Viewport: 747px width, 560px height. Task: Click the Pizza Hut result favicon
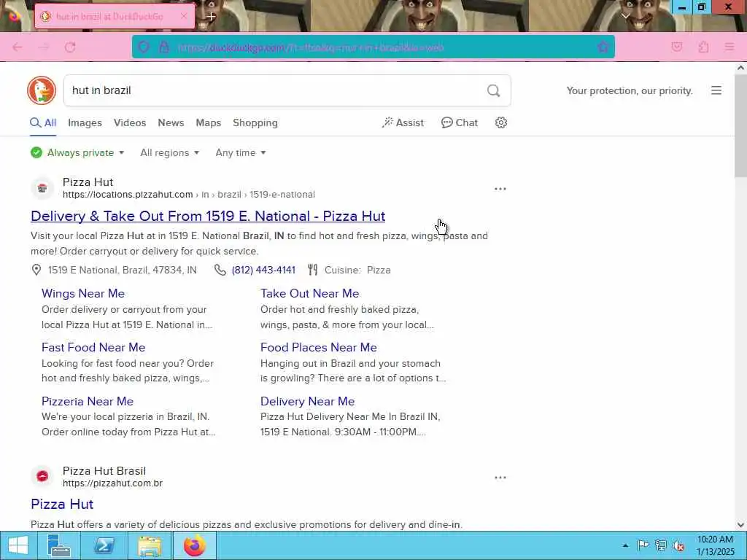click(x=42, y=189)
